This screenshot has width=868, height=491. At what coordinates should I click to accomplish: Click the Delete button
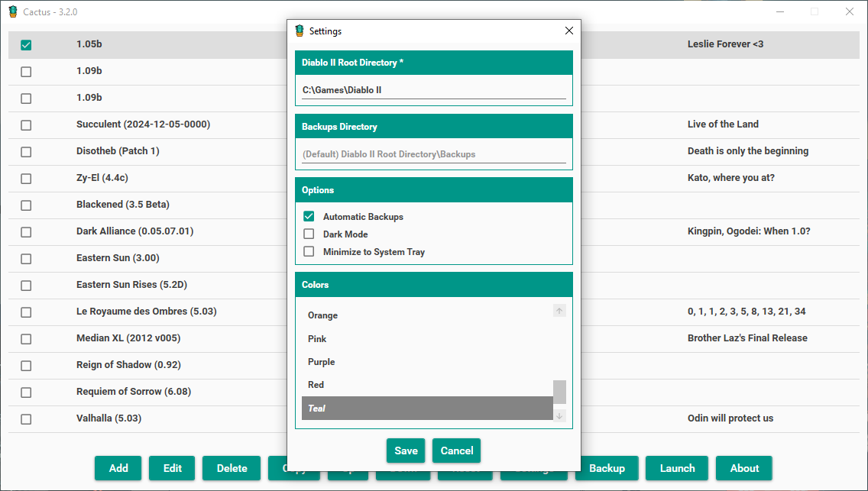232,468
